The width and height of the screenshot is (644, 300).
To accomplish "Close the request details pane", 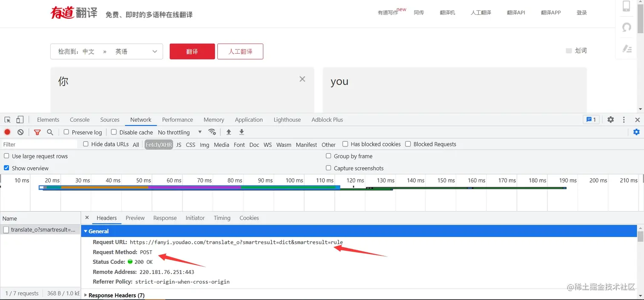I will point(87,217).
